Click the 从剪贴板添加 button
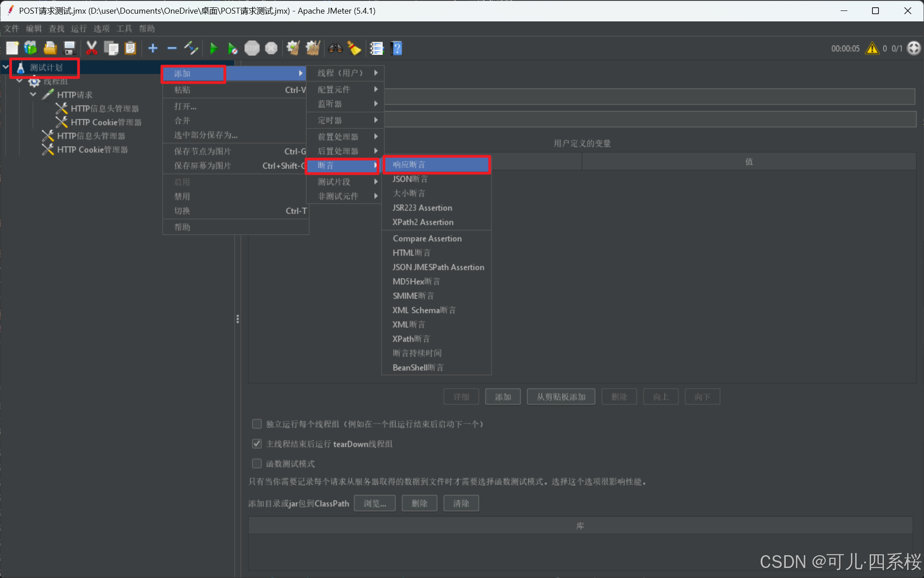 coord(561,397)
